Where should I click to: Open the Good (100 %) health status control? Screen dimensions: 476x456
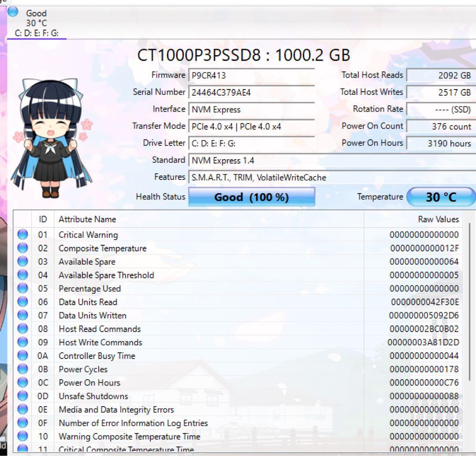(252, 197)
